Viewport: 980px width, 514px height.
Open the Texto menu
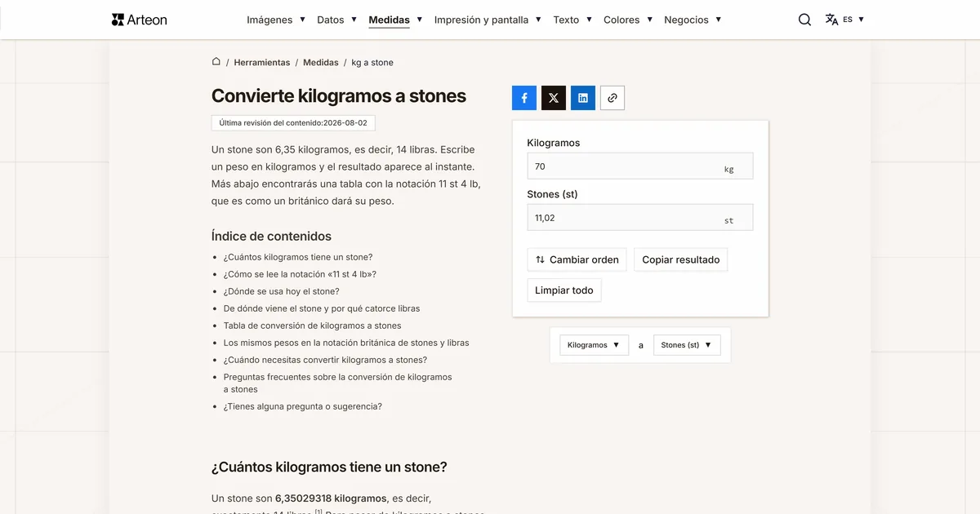coord(572,20)
